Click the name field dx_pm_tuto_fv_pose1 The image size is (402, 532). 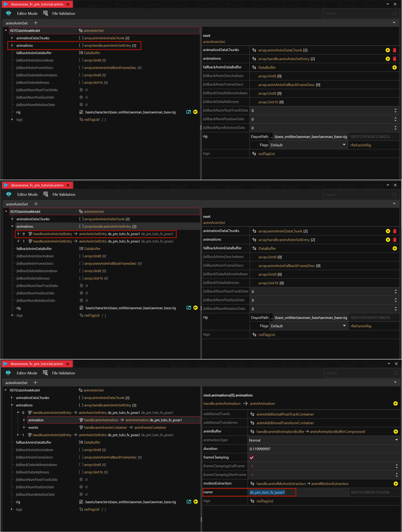267,492
